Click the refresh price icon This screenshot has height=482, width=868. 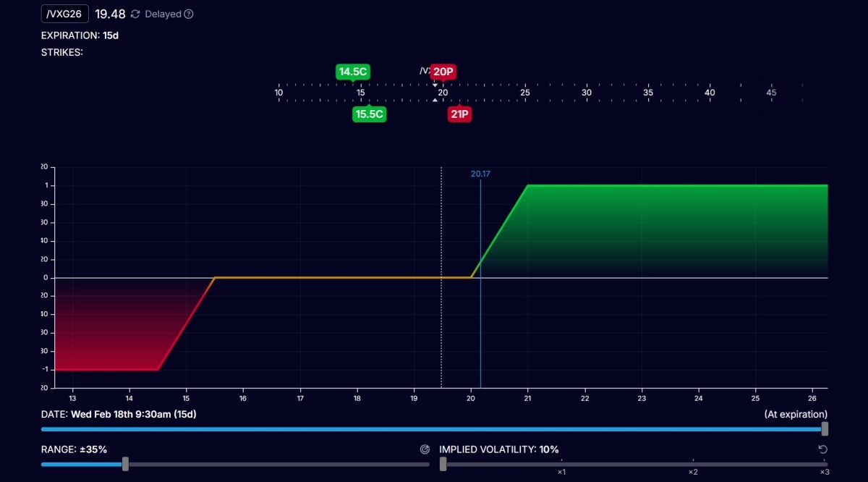pos(135,14)
